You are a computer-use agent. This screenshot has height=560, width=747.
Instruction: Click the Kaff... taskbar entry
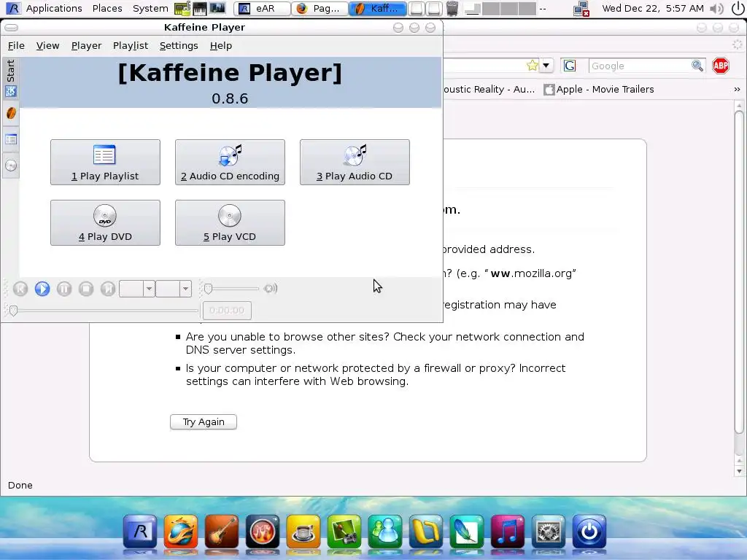click(x=378, y=9)
